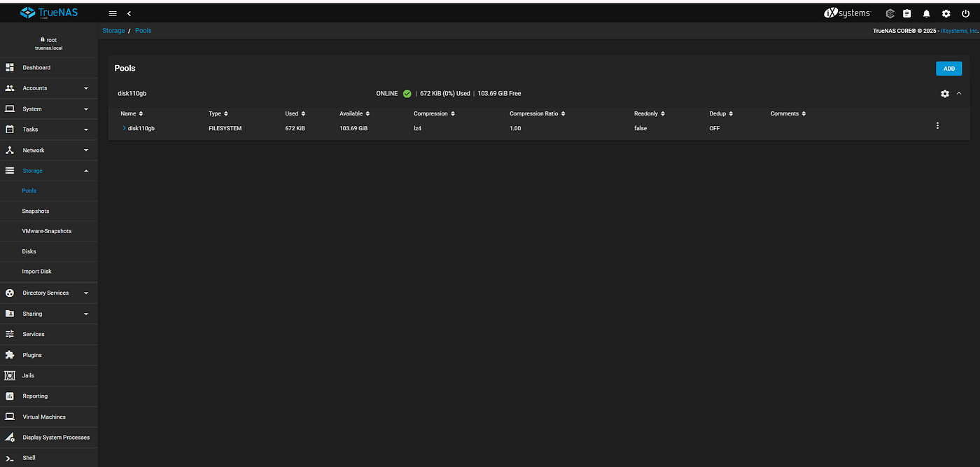Go to Dashboard menu item
Image resolution: width=980 pixels, height=467 pixels.
(49, 68)
